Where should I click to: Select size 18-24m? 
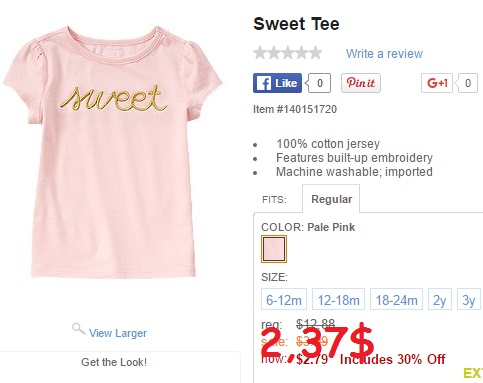(396, 300)
